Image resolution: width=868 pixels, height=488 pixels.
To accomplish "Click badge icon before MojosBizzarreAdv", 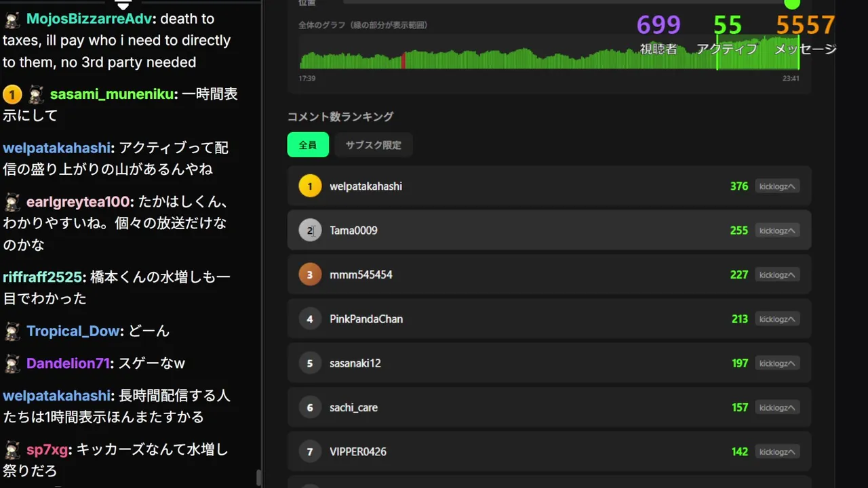I will (12, 19).
